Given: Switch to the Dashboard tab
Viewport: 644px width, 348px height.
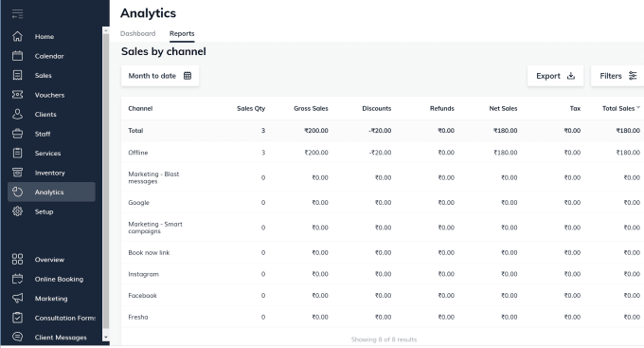Looking at the screenshot, I should point(137,34).
